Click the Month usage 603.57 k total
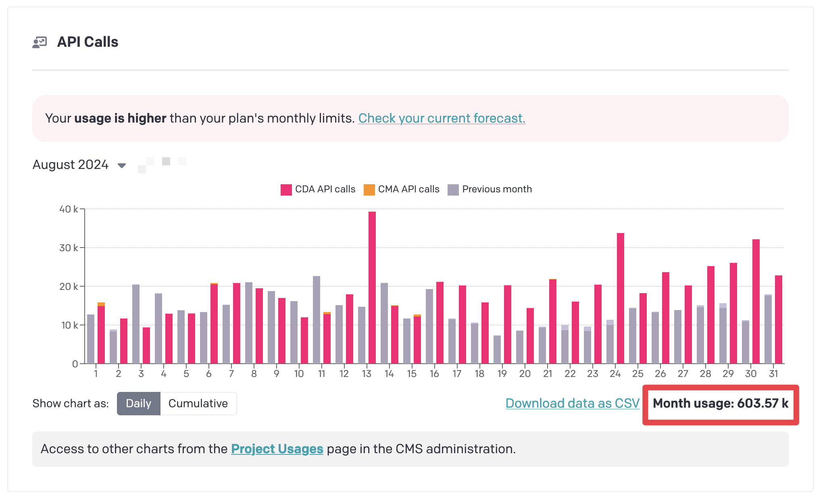 pos(721,403)
